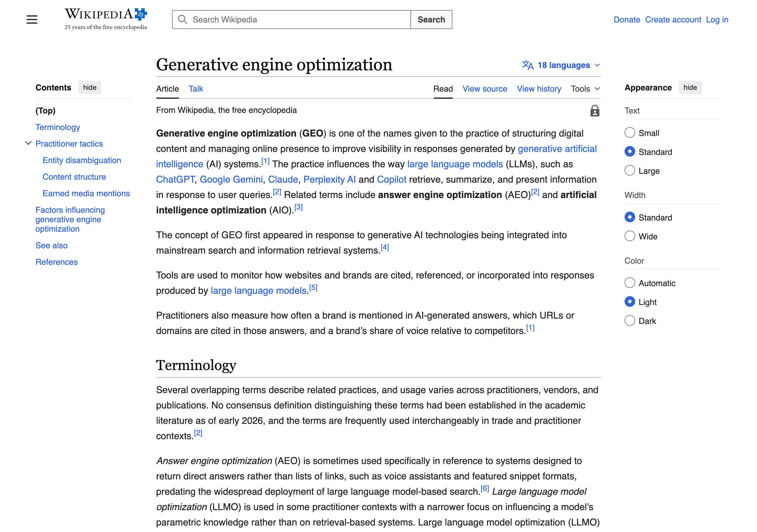Open large language models link in intro
This screenshot has width=757, height=532.
[x=455, y=164]
